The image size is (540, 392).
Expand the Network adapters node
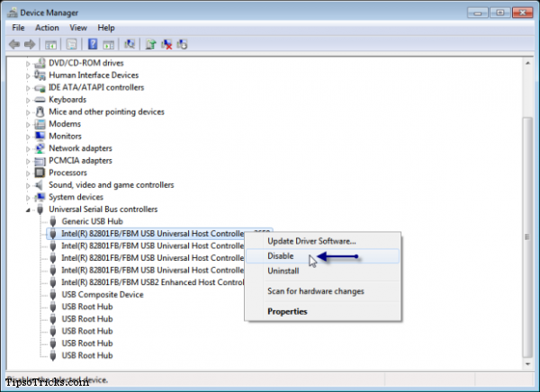point(28,148)
